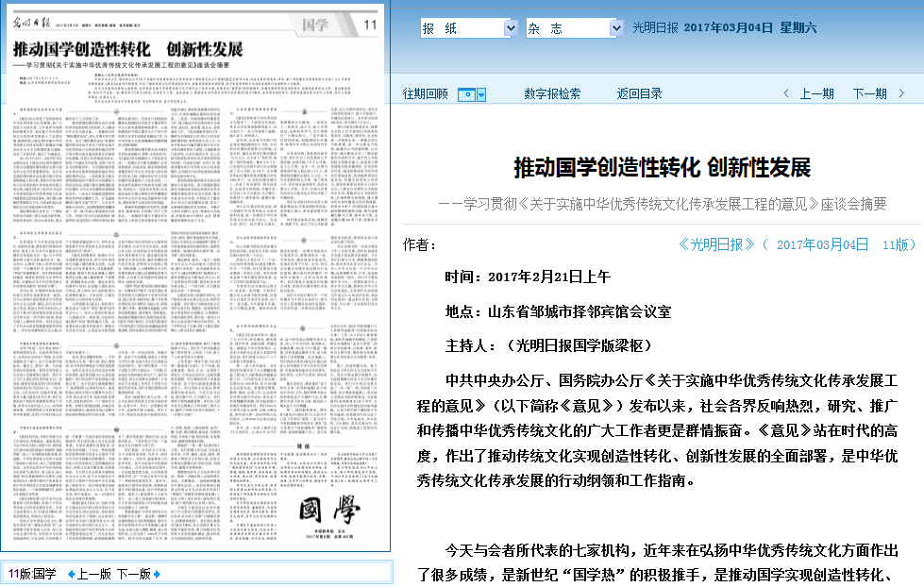Click the 《光明日报》 source link
Viewport: 924px width, 587px height.
pos(717,244)
